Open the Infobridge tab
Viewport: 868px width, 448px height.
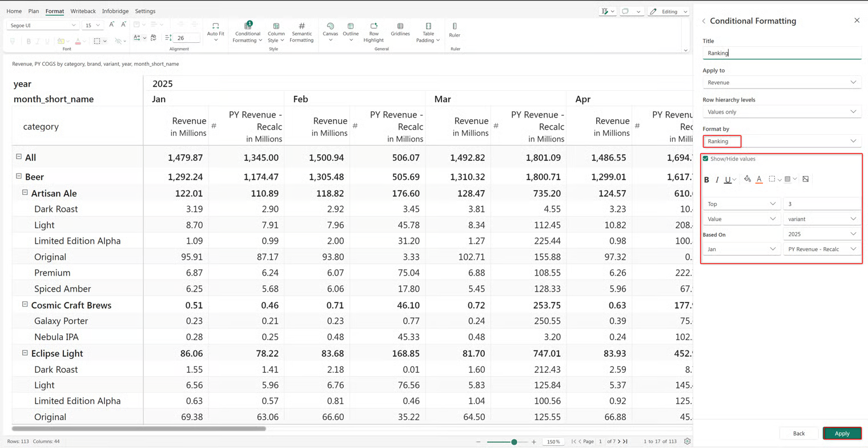(115, 11)
